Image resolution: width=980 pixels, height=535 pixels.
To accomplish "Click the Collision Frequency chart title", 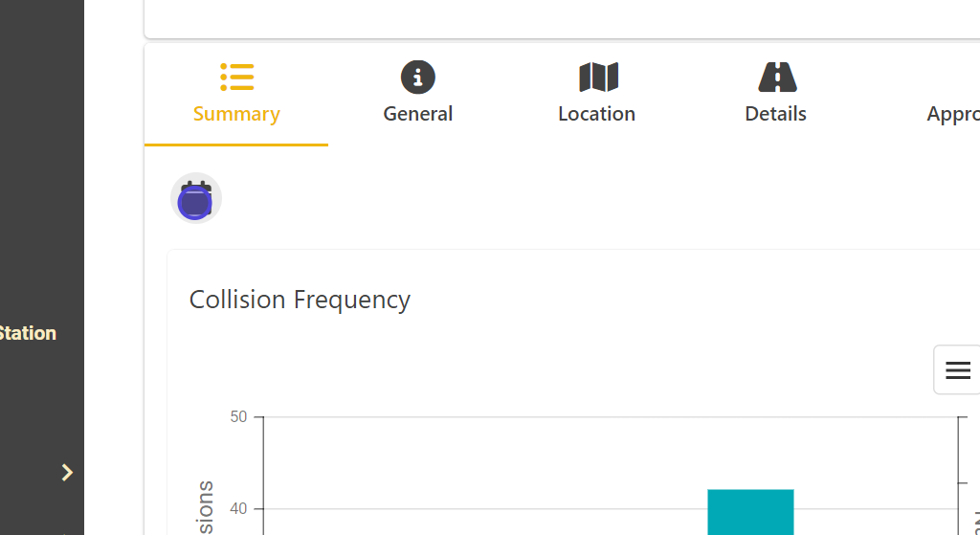I will (300, 300).
